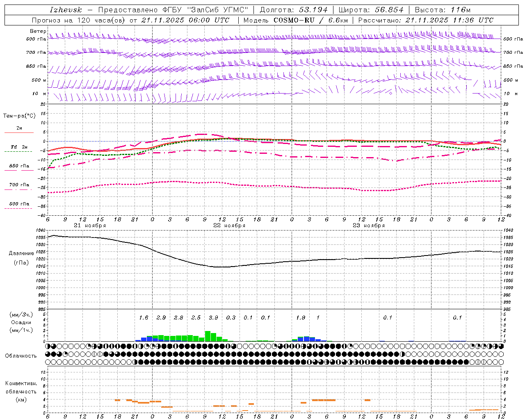The height and width of the screenshot is (420, 525).
Task: Click the "22 ноября" date label
Action: pos(229,226)
